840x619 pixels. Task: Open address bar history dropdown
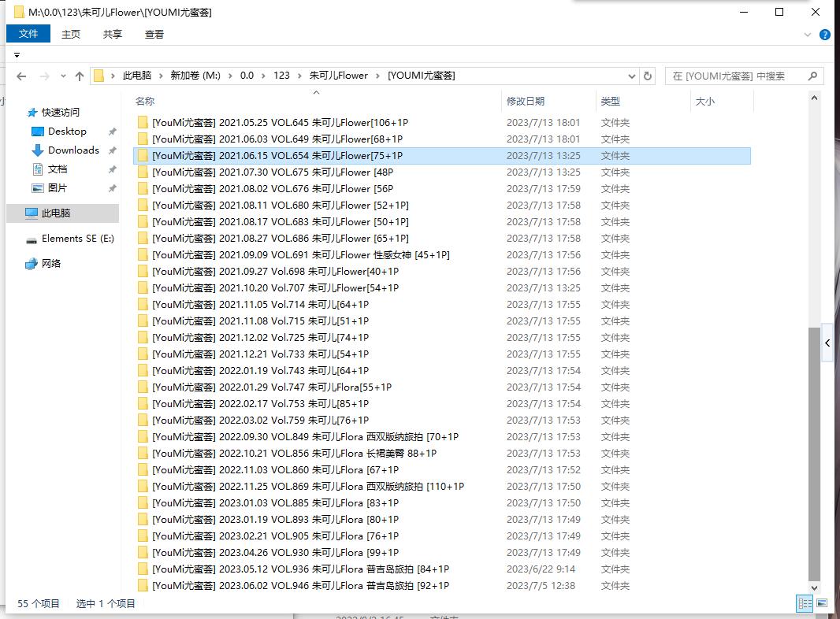(632, 76)
